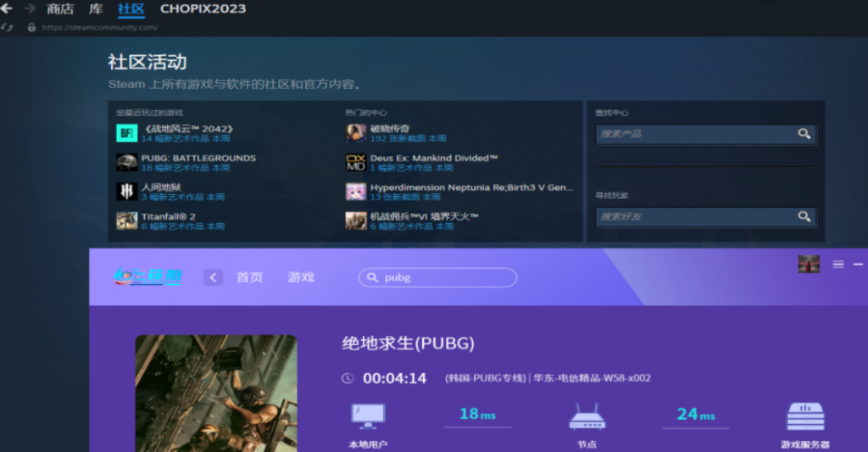Click the 绝地求生(PUBG) title
Screen dimensions: 868x452
(x=408, y=343)
